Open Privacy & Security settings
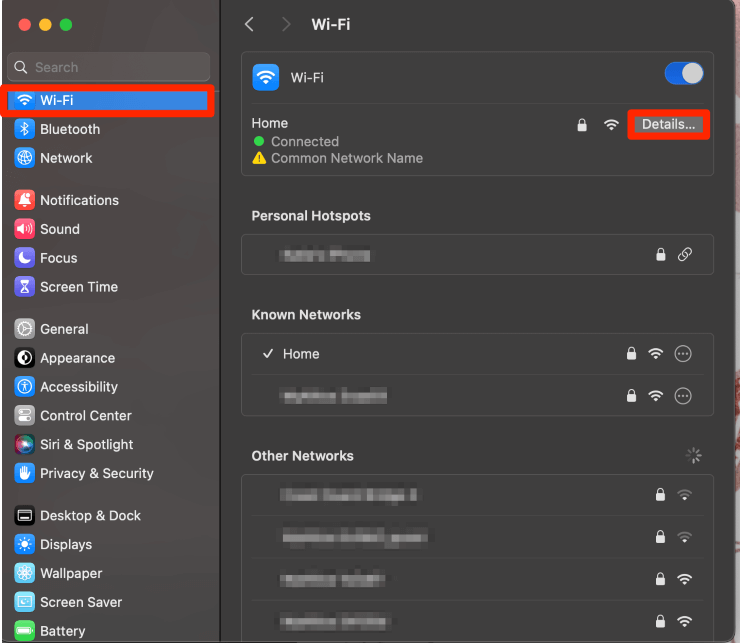 (x=96, y=473)
